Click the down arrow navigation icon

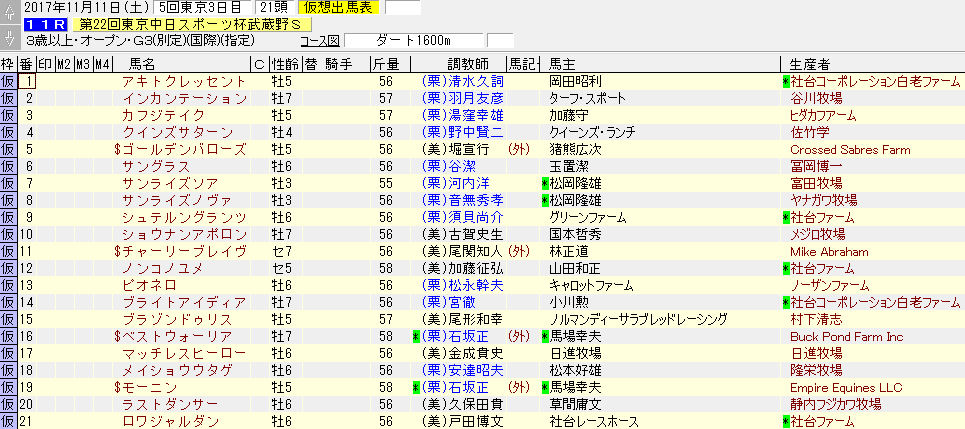(9, 36)
